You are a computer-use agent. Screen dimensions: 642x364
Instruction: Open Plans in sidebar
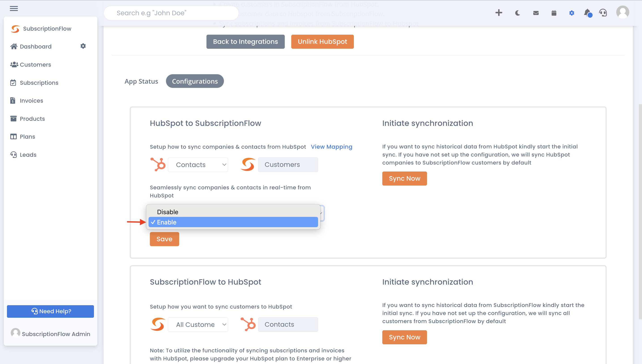click(x=27, y=136)
